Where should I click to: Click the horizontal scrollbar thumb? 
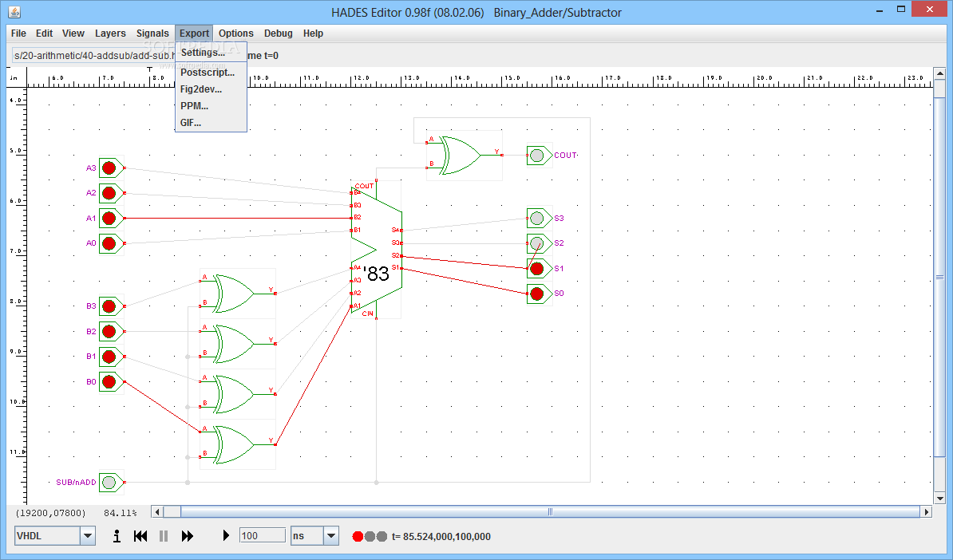tap(551, 512)
